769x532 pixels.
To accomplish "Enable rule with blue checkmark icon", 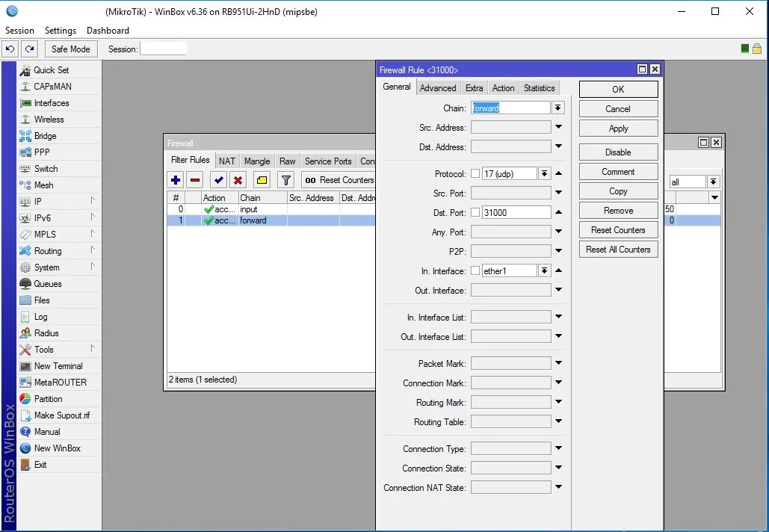I will (x=219, y=180).
